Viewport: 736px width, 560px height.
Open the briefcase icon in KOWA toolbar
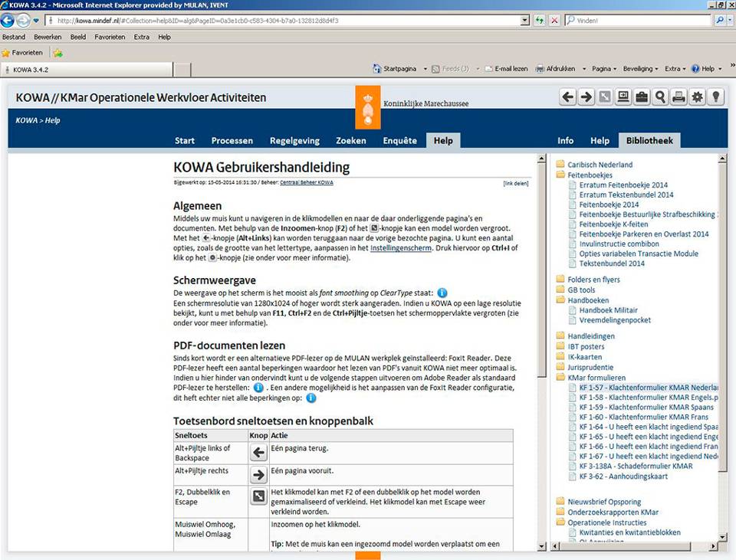click(x=642, y=97)
